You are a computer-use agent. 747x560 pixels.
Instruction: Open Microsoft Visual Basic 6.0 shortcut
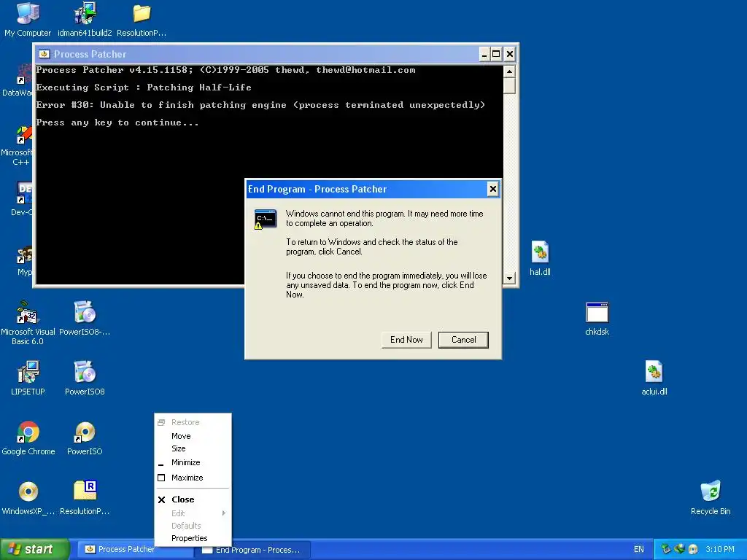28,322
